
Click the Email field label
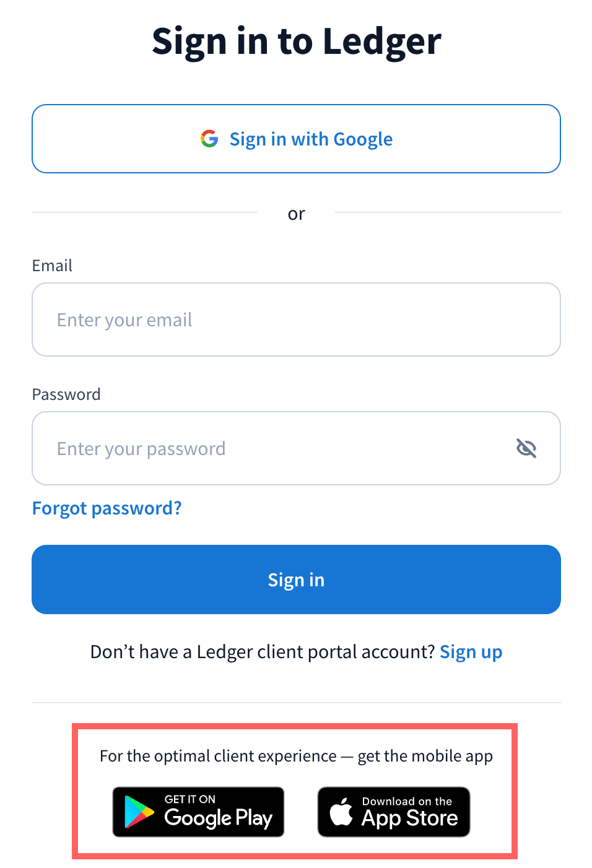[x=52, y=266]
